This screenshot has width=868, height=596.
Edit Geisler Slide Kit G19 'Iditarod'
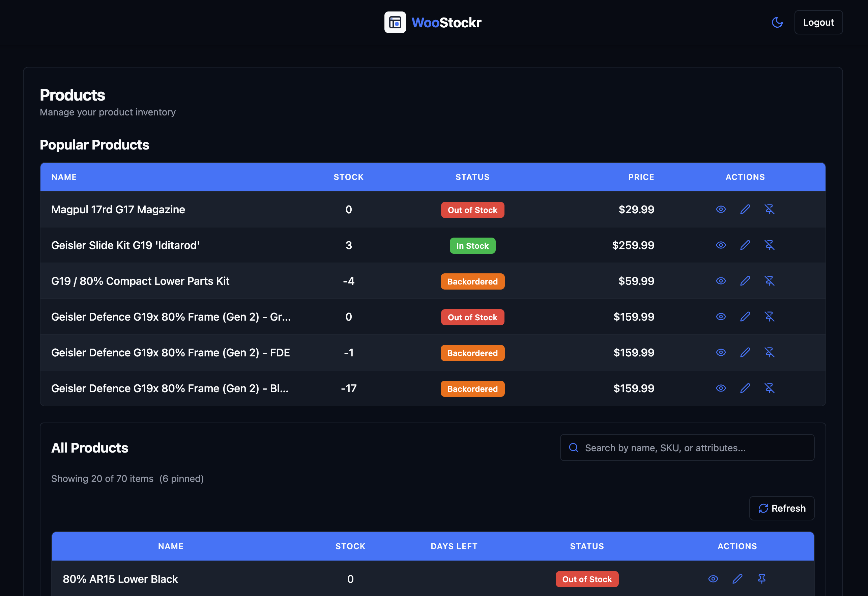[745, 245]
